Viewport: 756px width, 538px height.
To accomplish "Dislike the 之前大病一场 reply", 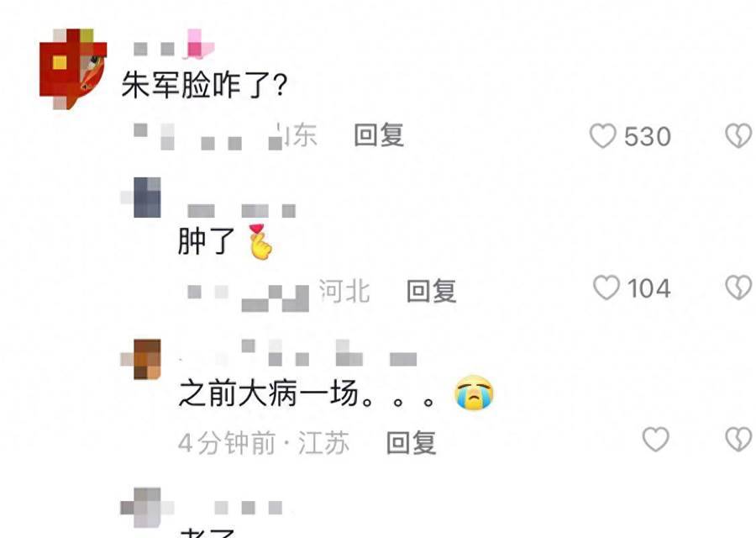I will click(738, 440).
